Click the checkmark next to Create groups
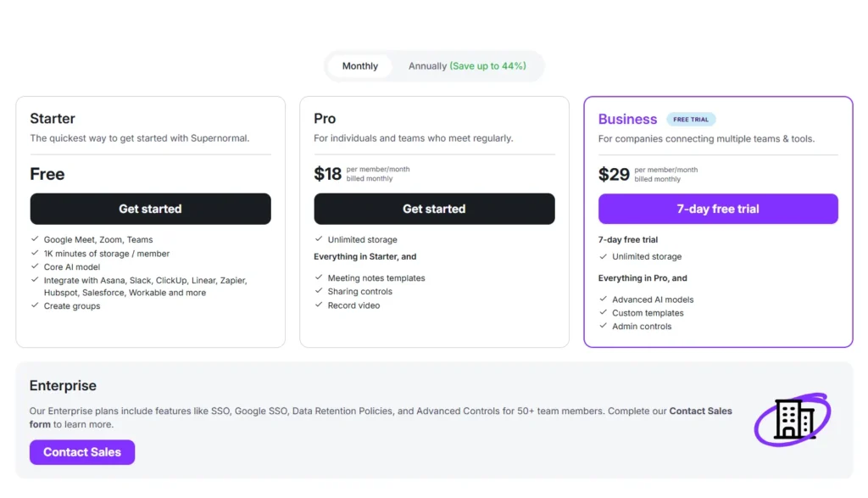Viewport: 868px width, 498px height. tap(36, 305)
